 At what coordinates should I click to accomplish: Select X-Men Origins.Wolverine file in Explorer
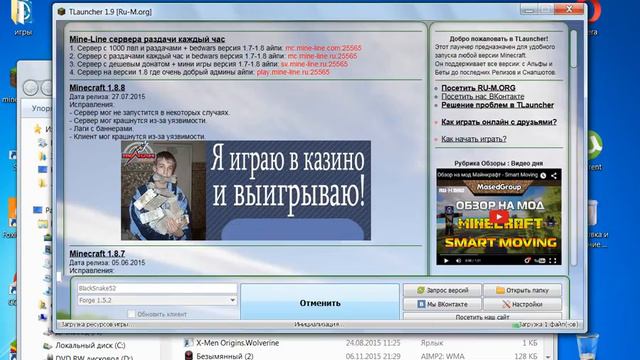pyautogui.click(x=238, y=343)
